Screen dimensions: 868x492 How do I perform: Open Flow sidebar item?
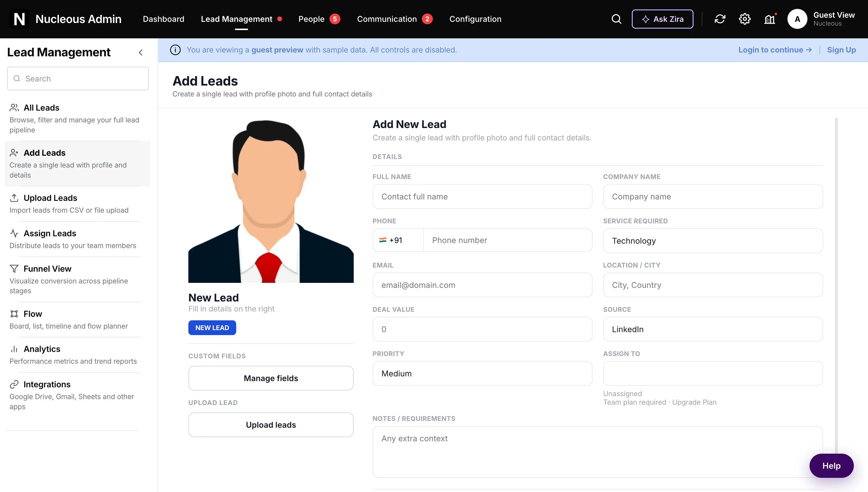tap(77, 320)
